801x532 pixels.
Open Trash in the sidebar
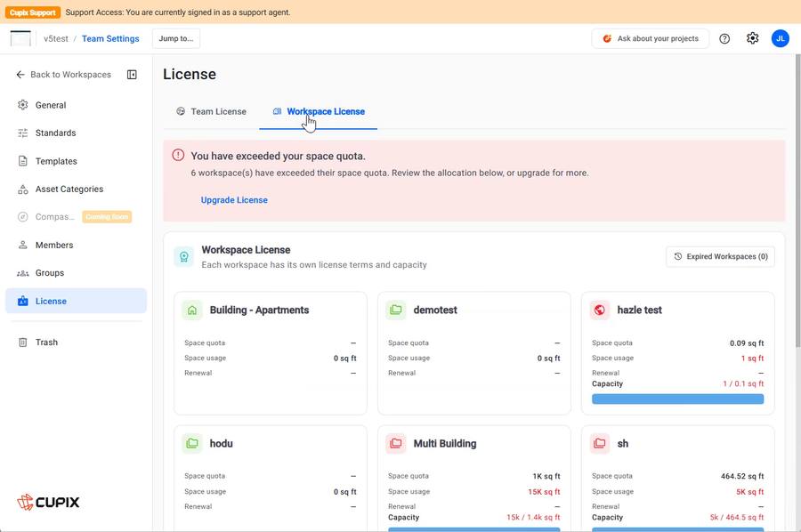click(x=77, y=343)
